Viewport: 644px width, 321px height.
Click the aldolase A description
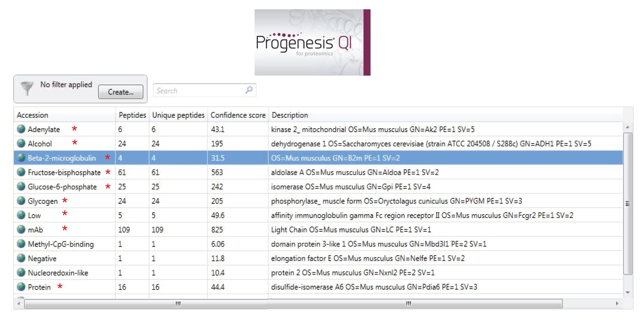pos(355,172)
